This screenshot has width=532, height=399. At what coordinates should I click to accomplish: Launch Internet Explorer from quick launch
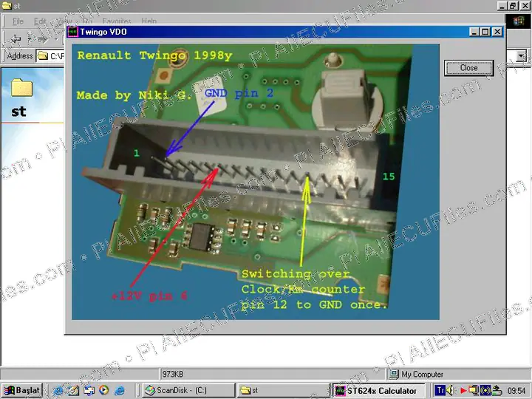point(58,391)
